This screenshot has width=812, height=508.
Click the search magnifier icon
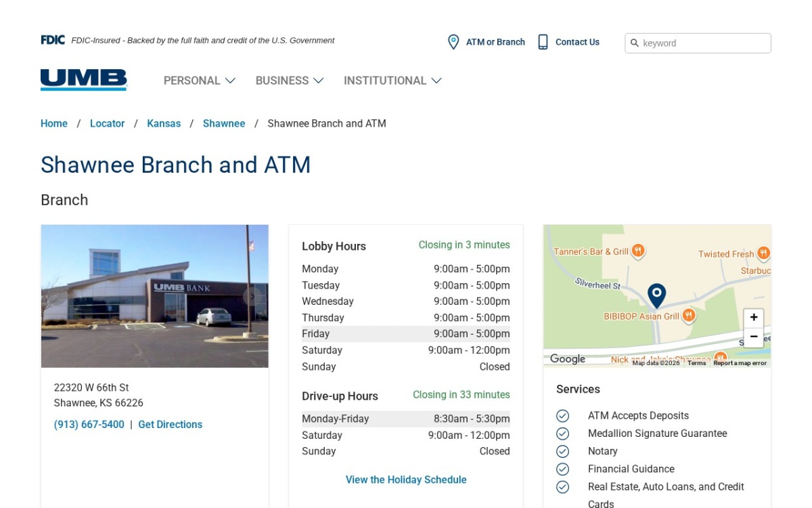tap(635, 43)
